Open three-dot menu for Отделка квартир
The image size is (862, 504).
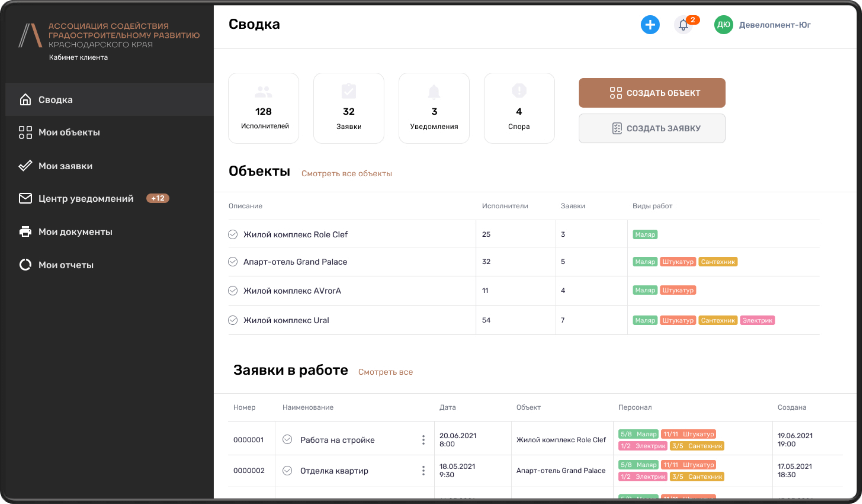[423, 470]
